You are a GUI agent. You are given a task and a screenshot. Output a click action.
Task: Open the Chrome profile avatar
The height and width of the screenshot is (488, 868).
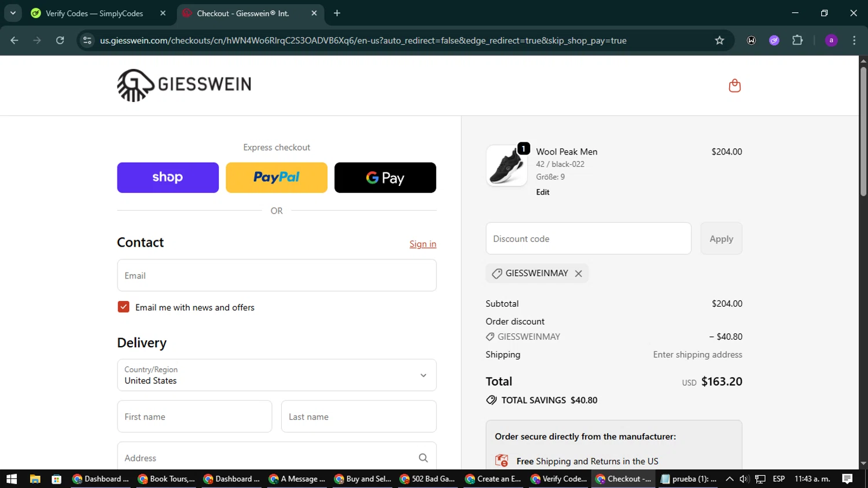coord(831,41)
